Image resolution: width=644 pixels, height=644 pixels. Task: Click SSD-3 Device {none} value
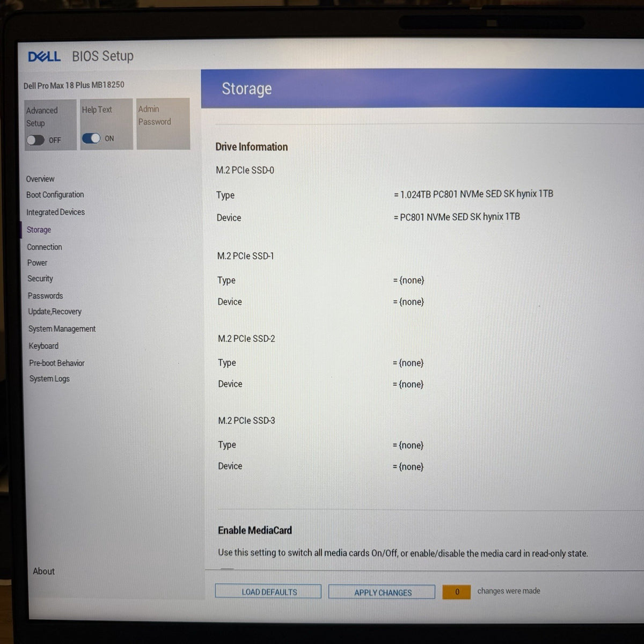[x=408, y=467]
